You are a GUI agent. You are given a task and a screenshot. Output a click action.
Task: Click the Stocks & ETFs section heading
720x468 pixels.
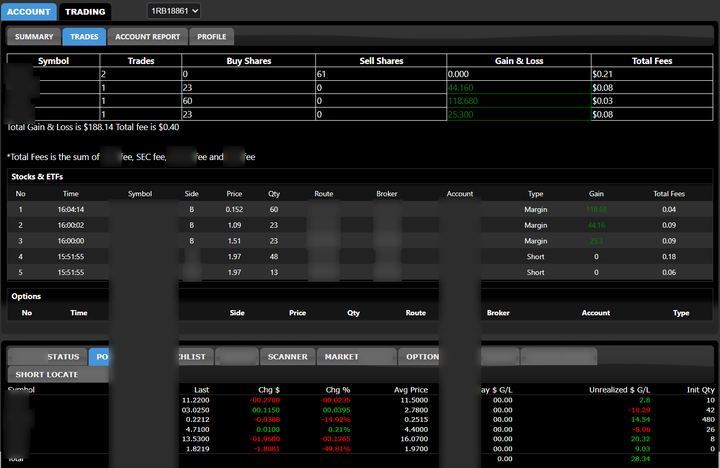(x=37, y=177)
